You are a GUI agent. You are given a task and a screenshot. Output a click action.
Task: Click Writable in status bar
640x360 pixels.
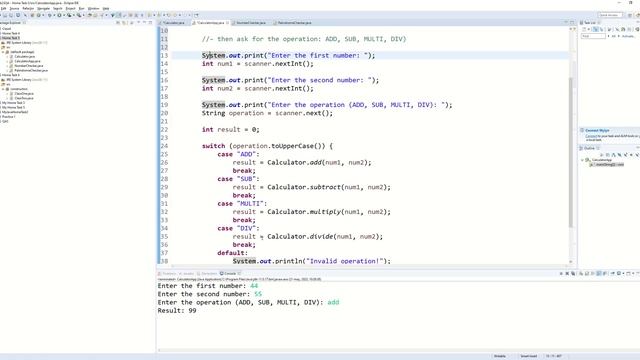coord(500,356)
